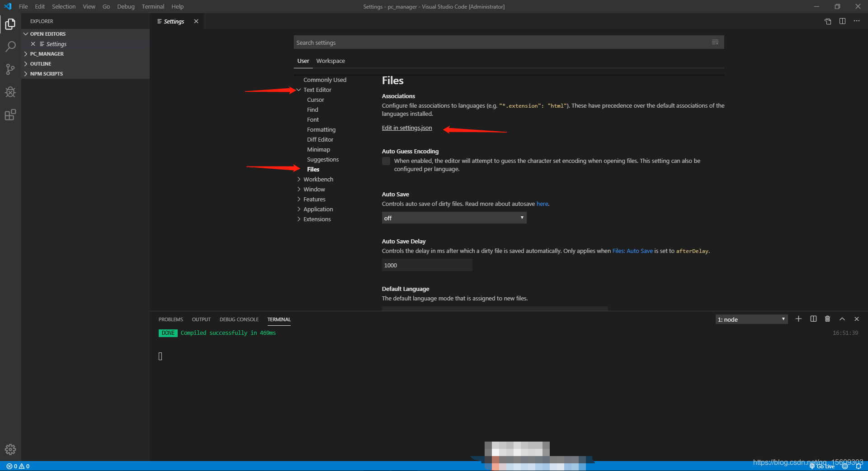
Task: Open the File menu
Action: click(24, 6)
